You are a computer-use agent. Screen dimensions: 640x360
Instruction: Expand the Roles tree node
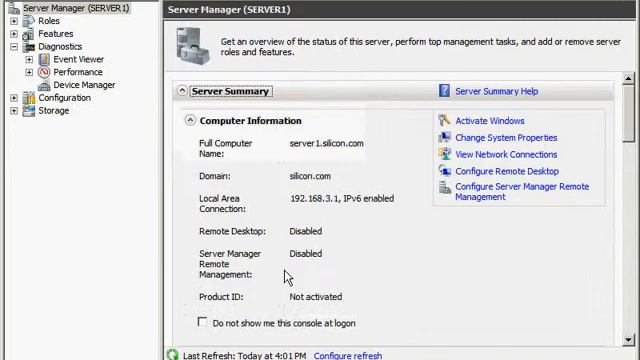click(14, 21)
